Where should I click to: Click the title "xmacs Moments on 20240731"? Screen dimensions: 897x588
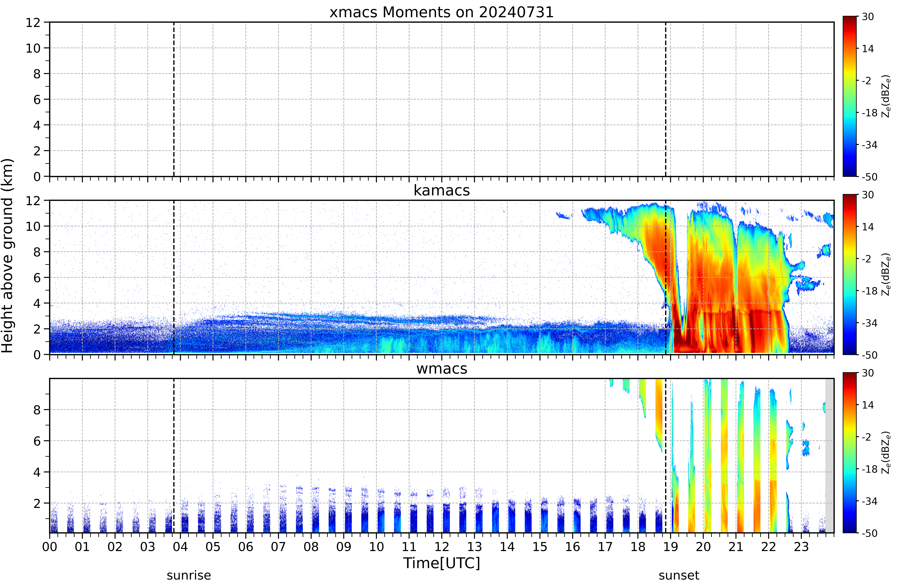pos(441,12)
